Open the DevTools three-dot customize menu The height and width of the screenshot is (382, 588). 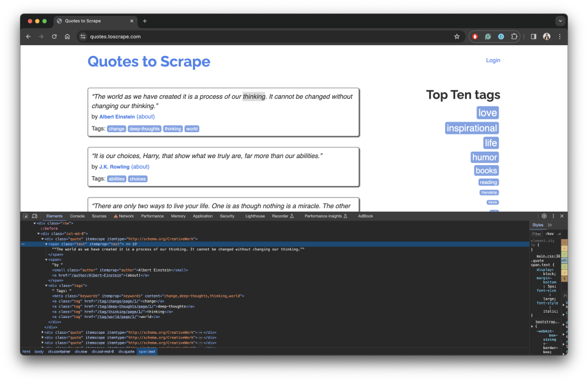(x=553, y=216)
